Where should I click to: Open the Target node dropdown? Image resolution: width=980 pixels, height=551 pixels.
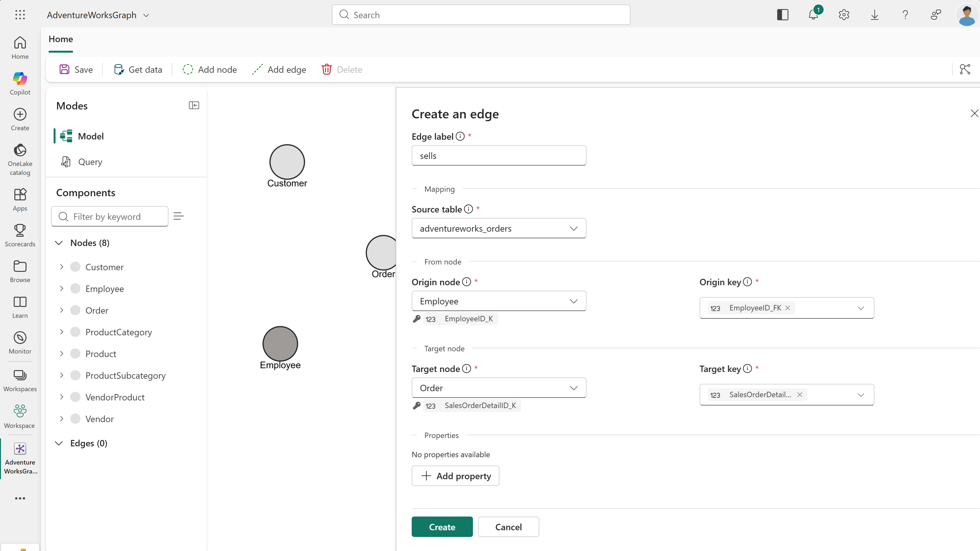(x=499, y=388)
